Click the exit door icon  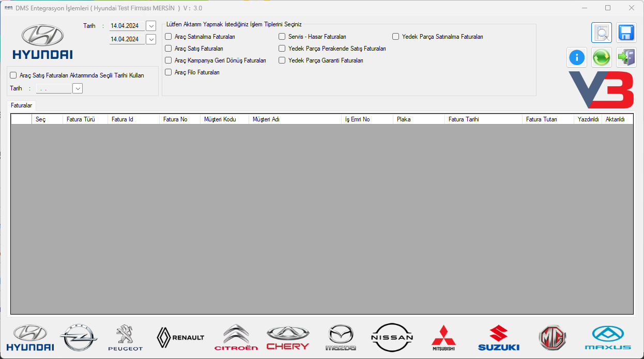(627, 57)
